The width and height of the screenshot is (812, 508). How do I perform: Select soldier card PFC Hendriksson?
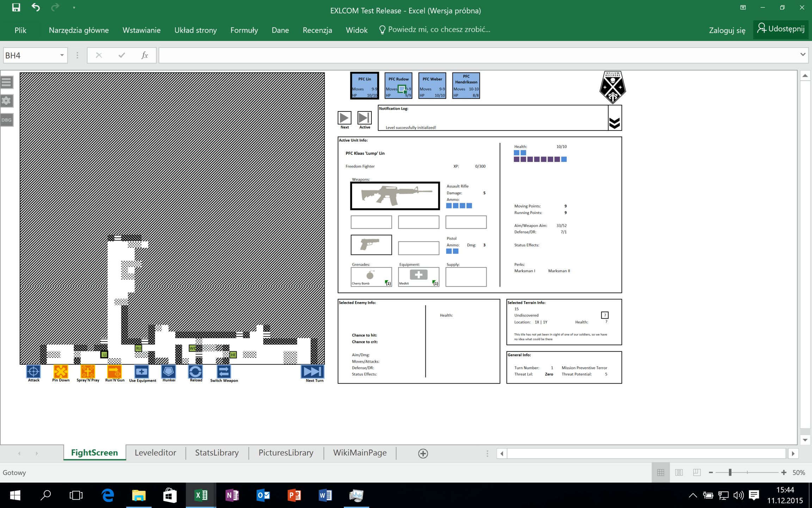(466, 86)
